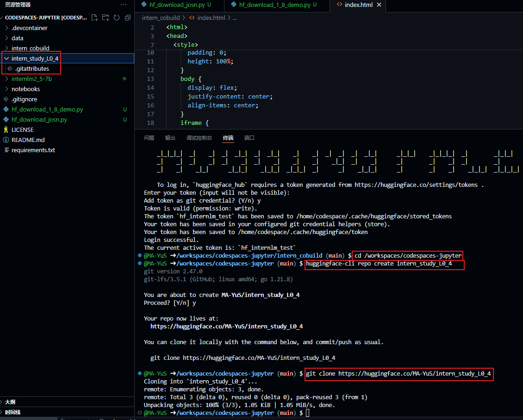
Task: Expand the data folder
Action: [x=6, y=38]
